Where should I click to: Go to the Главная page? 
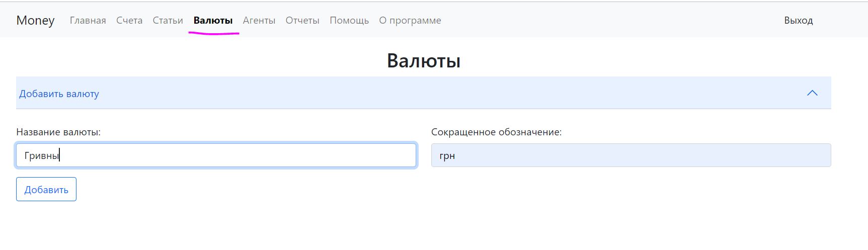(88, 21)
